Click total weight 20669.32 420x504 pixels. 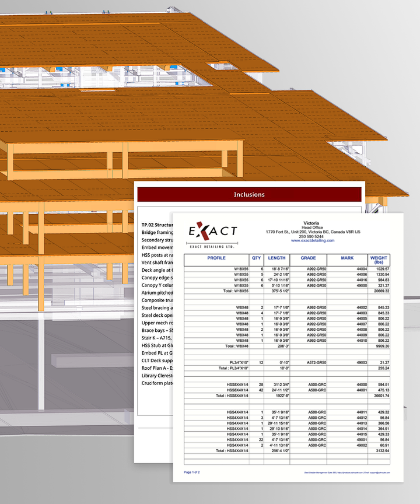[x=381, y=291]
